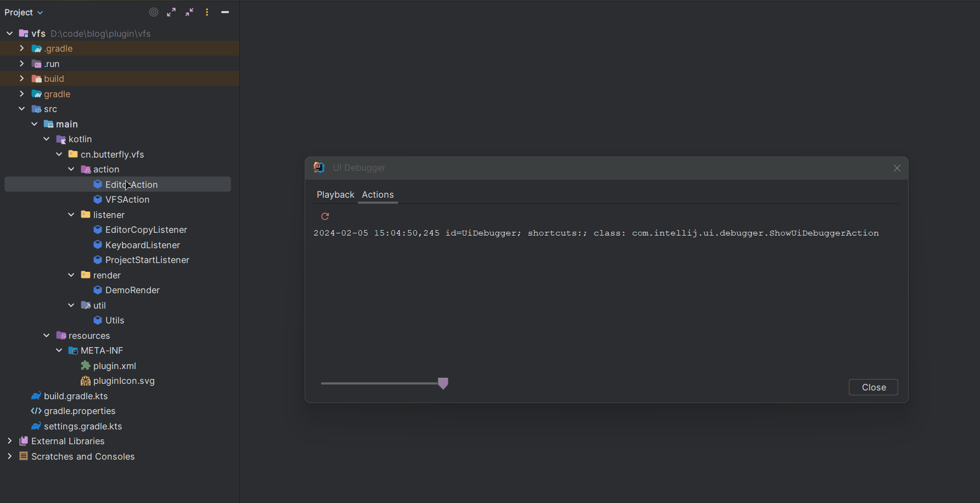Click the DemoRender class icon
Image resolution: width=980 pixels, height=503 pixels.
(x=98, y=290)
